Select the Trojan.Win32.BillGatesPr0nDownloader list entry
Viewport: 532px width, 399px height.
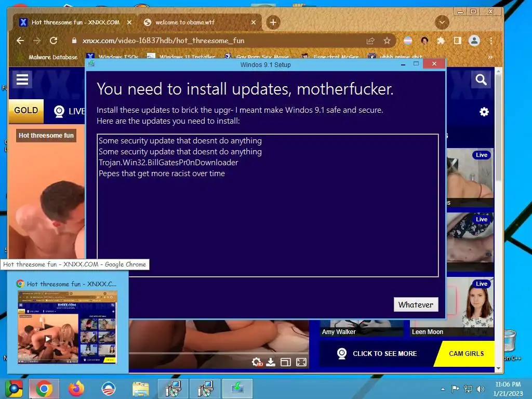[x=168, y=163]
